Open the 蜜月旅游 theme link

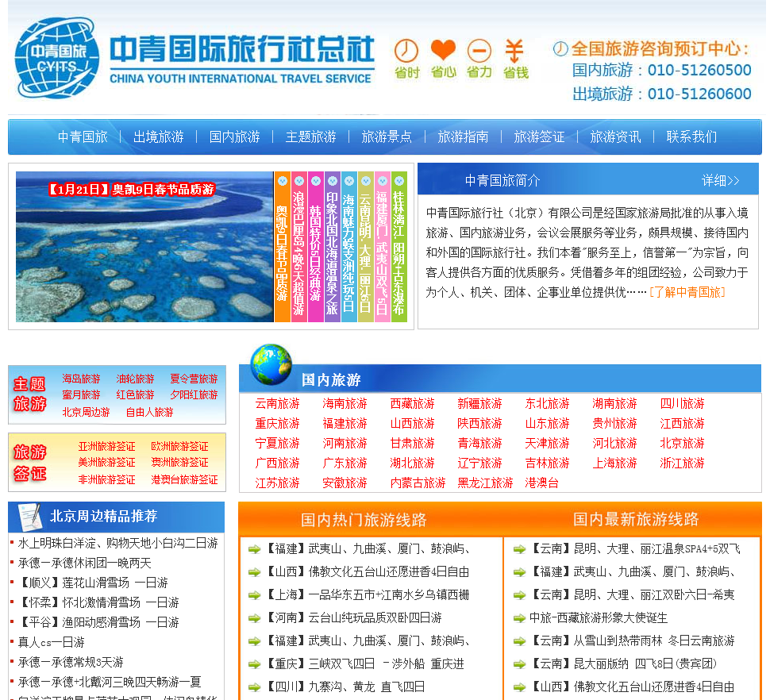[81, 395]
